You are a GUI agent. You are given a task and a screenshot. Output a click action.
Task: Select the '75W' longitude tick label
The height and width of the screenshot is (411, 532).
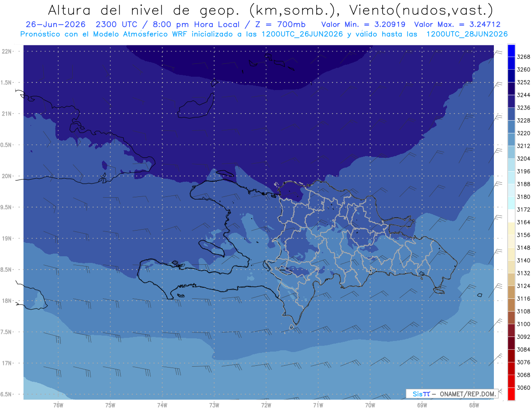point(110,405)
